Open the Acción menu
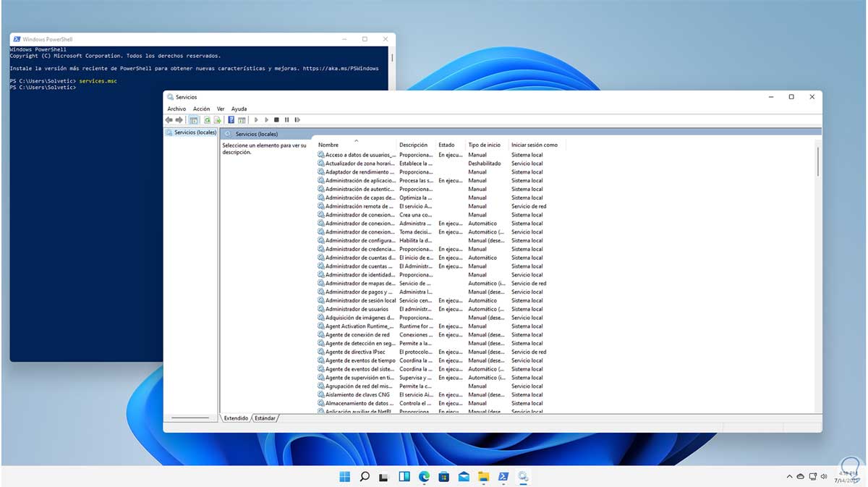 point(201,109)
